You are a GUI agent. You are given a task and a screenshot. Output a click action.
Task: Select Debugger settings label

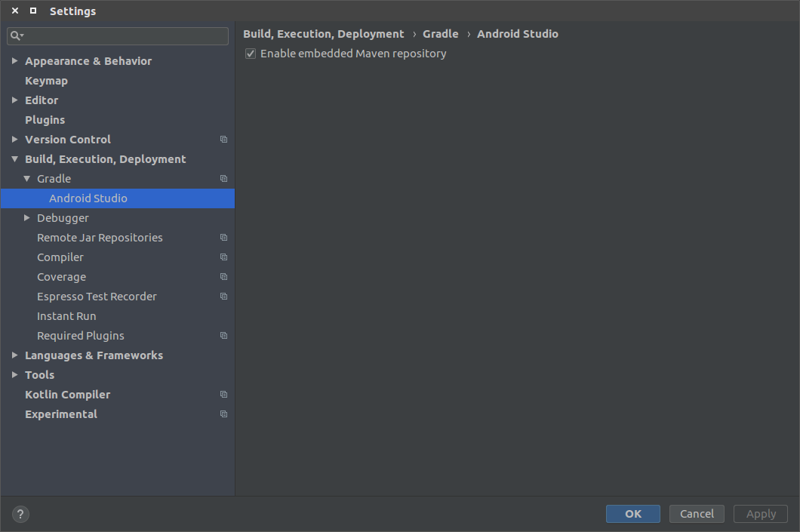(x=63, y=218)
